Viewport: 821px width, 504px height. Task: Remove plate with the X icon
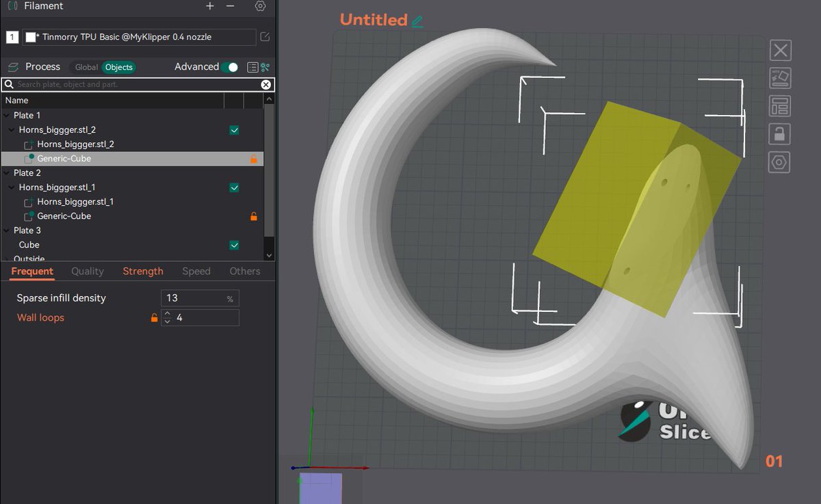[x=781, y=50]
